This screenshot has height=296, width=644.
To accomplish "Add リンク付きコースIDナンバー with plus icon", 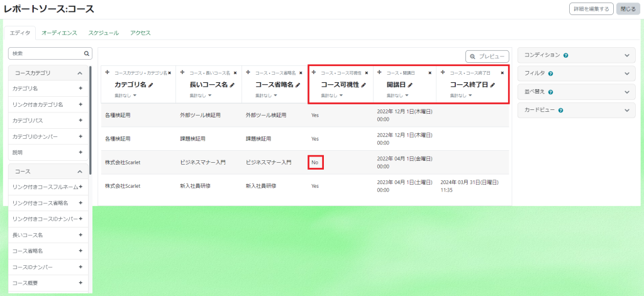I will pyautogui.click(x=80, y=219).
